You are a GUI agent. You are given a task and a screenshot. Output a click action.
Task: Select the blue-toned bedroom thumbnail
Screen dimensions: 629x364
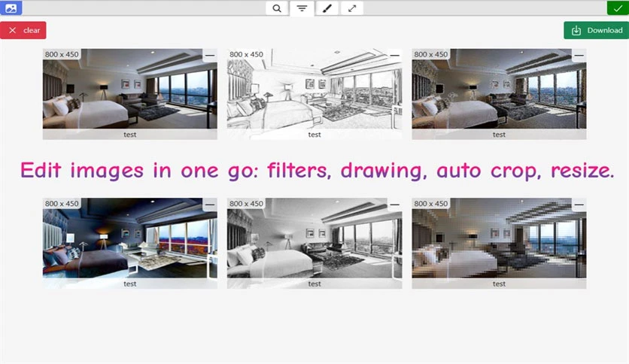(x=130, y=238)
